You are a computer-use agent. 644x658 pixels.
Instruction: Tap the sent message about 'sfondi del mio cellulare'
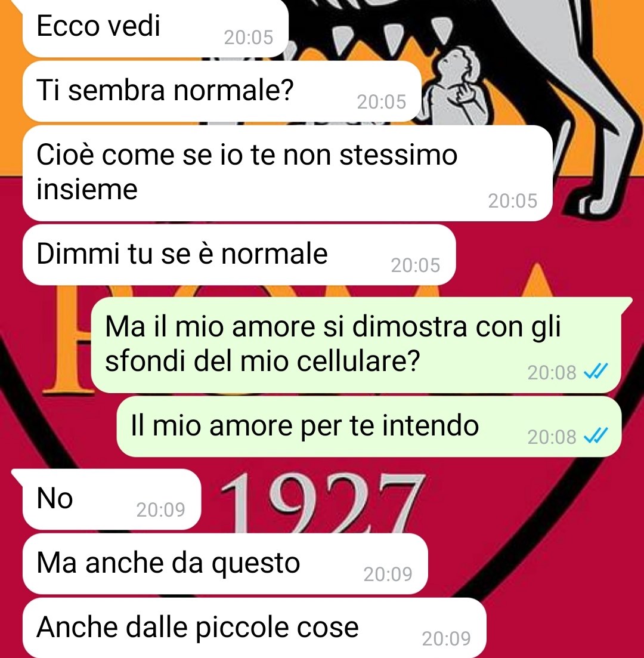click(357, 345)
